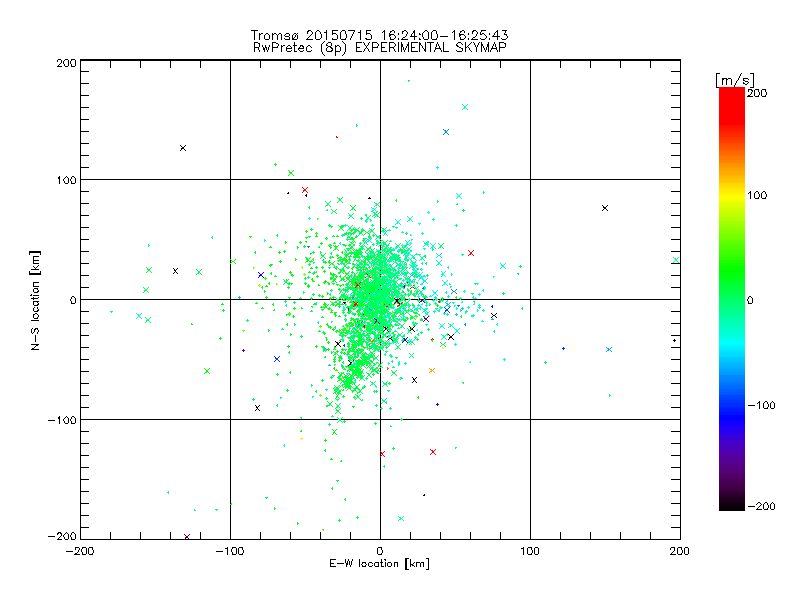The width and height of the screenshot is (800, 600).
Task: Click the title "Tromsø 20150715 16:24:00-16:25:43"
Action: 379,35
